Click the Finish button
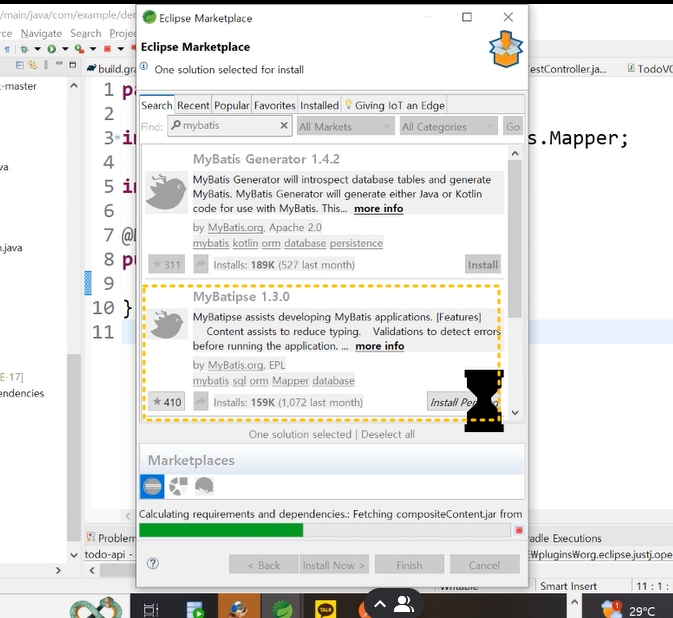Image resolution: width=673 pixels, height=618 pixels. 409,565
